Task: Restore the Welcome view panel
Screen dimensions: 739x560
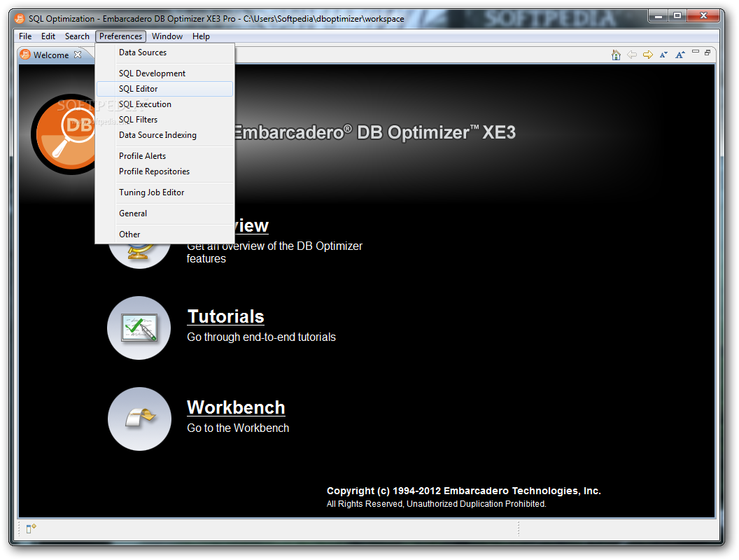Action: (x=708, y=52)
